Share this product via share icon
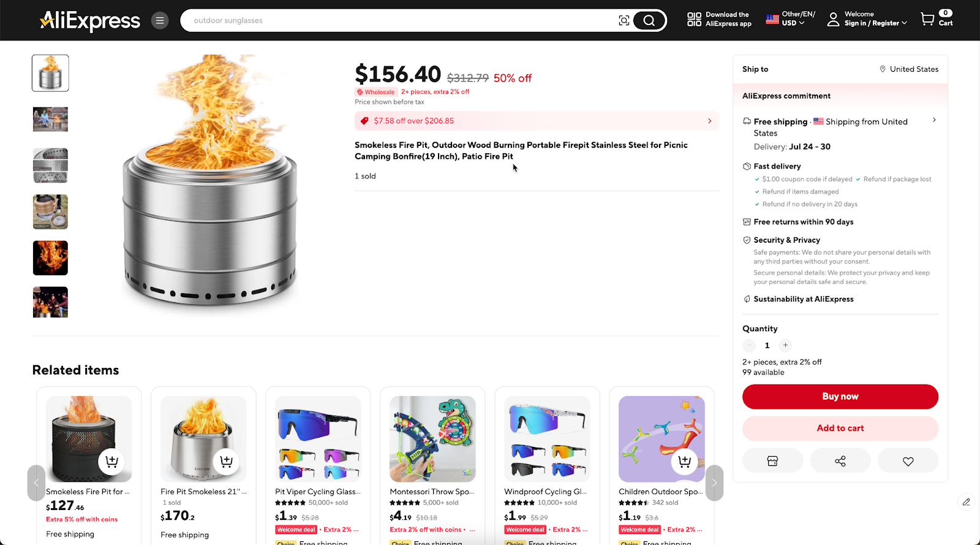This screenshot has width=980, height=545. (x=840, y=461)
